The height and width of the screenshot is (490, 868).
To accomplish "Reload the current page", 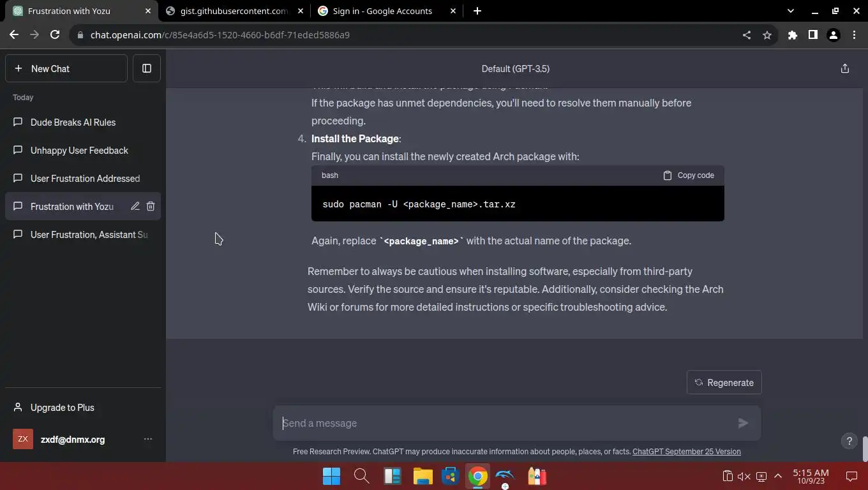I will pos(55,35).
